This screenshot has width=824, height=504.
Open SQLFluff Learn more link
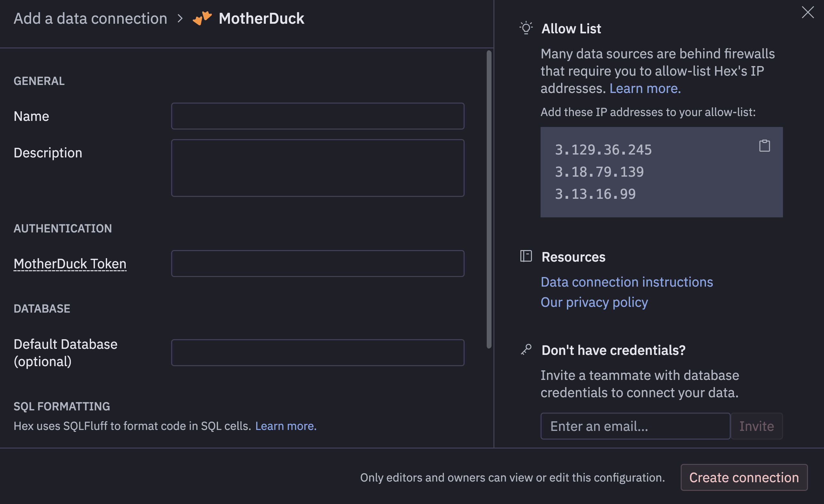tap(286, 426)
